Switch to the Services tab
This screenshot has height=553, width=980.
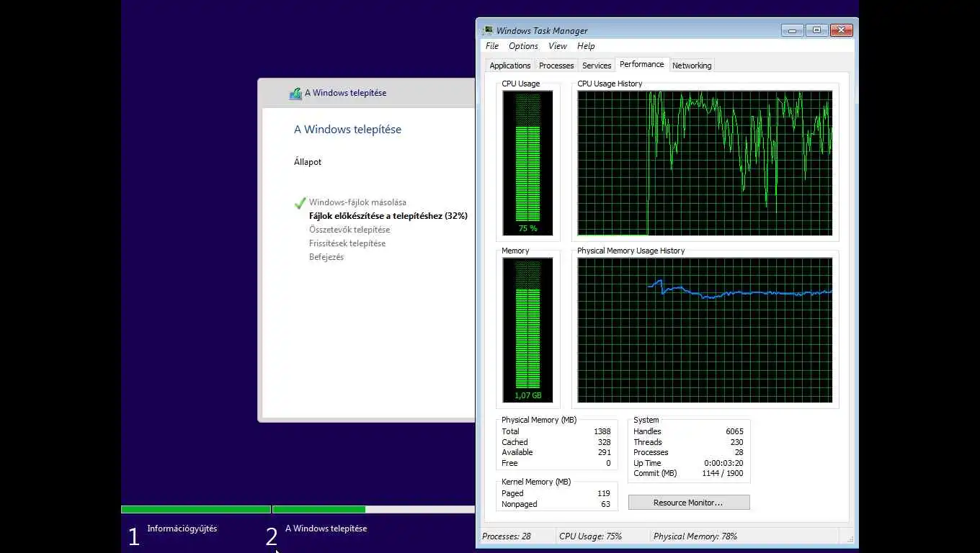(597, 66)
